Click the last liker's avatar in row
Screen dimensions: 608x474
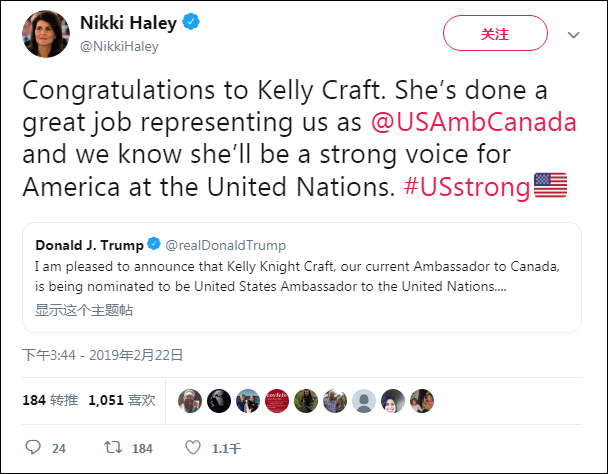pos(421,400)
